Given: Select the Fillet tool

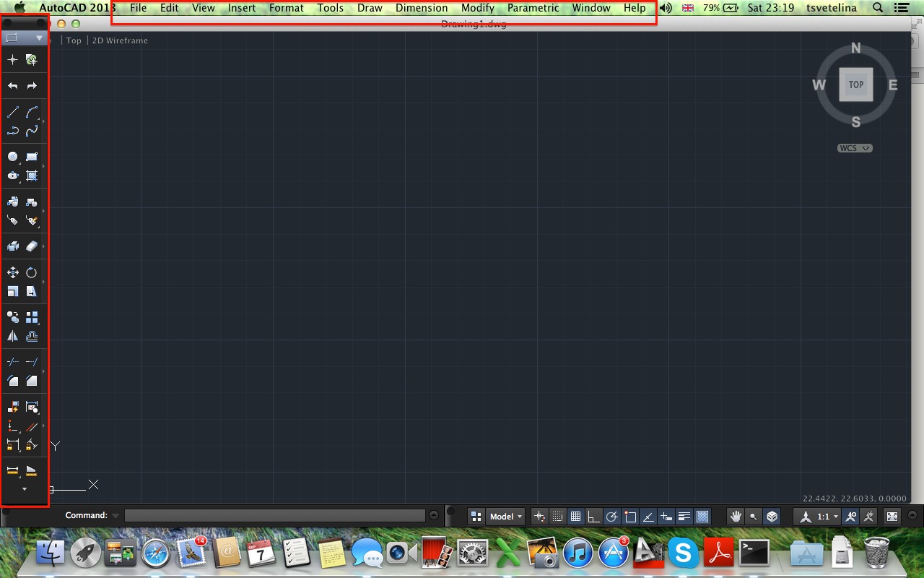Looking at the screenshot, I should [13, 381].
